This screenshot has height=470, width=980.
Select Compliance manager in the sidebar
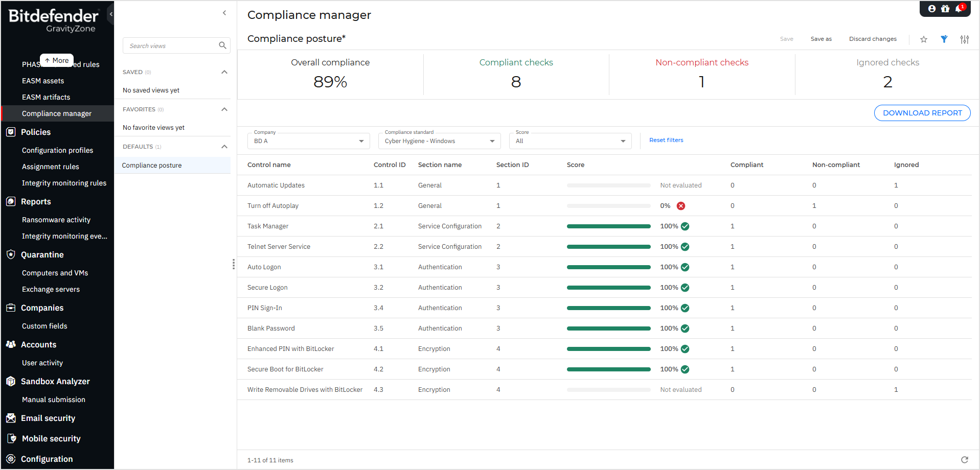(x=57, y=113)
